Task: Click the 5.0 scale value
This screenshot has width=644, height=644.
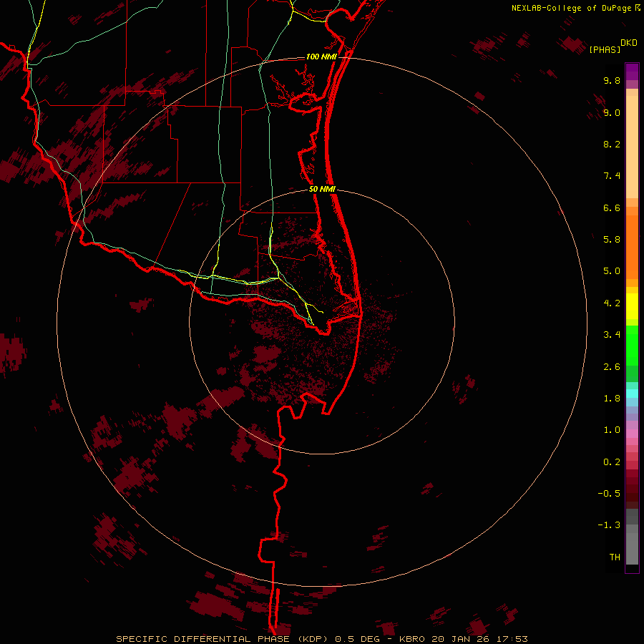Action: [612, 271]
